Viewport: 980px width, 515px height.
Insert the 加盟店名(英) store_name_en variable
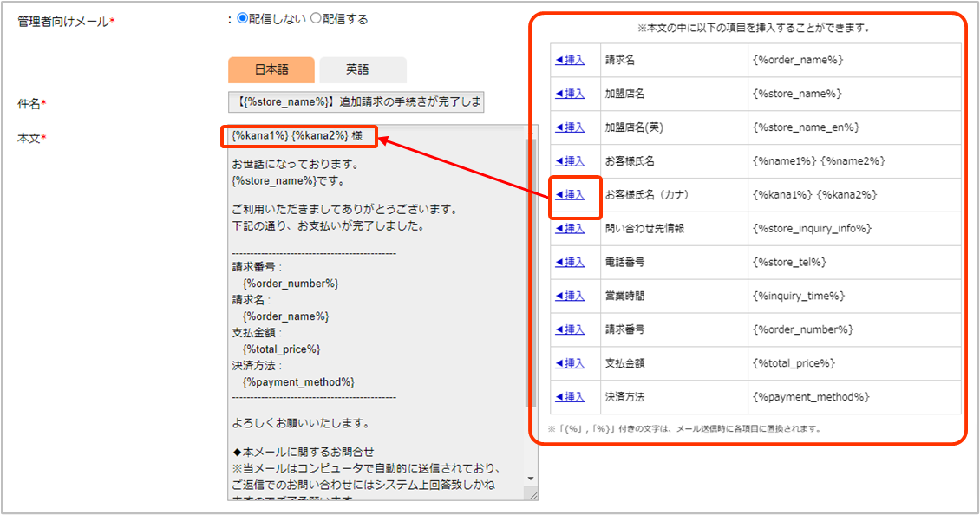(570, 127)
